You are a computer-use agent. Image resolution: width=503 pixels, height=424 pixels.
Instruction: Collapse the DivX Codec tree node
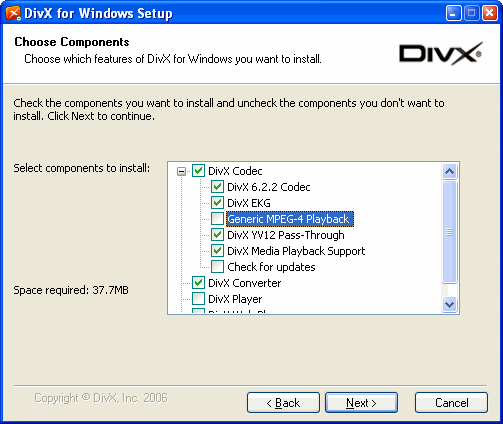point(181,172)
